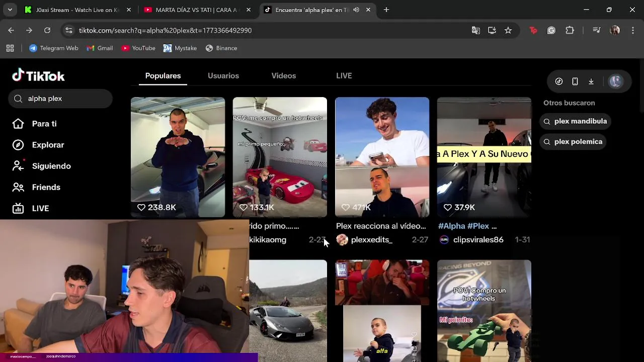Viewport: 644px width, 362px height.
Task: Open the TikTok profile avatar
Action: (615, 81)
